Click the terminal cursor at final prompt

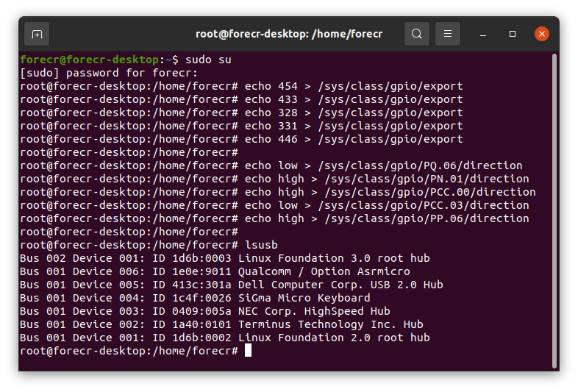click(248, 350)
